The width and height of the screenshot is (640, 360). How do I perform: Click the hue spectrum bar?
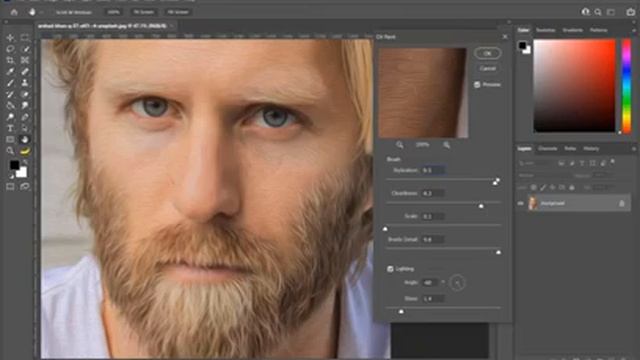tap(627, 86)
